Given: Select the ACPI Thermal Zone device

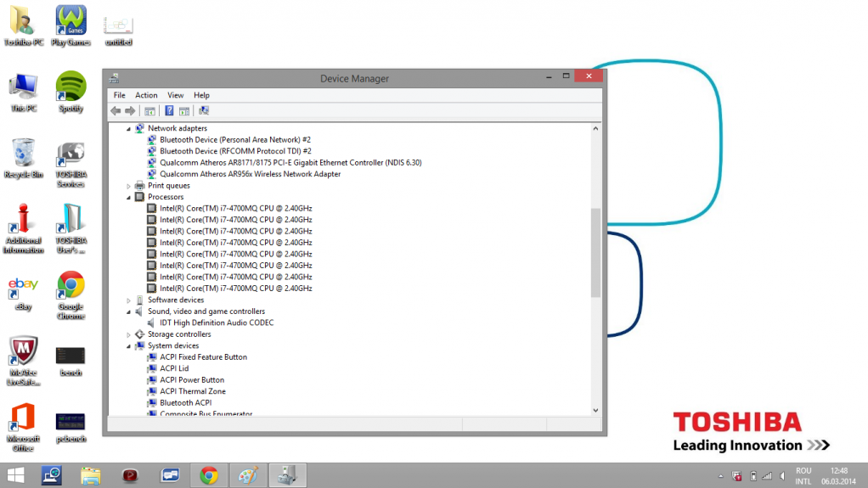Looking at the screenshot, I should click(193, 391).
